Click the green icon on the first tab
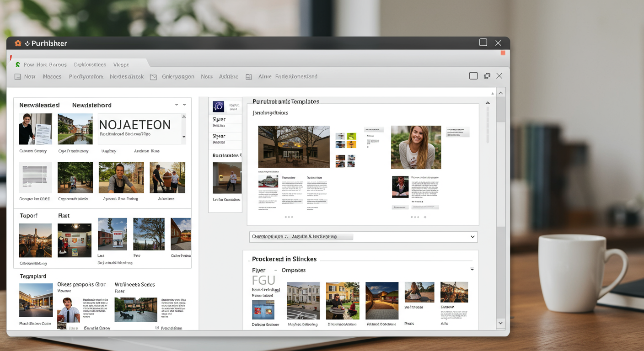This screenshot has width=644, height=351. (18, 65)
